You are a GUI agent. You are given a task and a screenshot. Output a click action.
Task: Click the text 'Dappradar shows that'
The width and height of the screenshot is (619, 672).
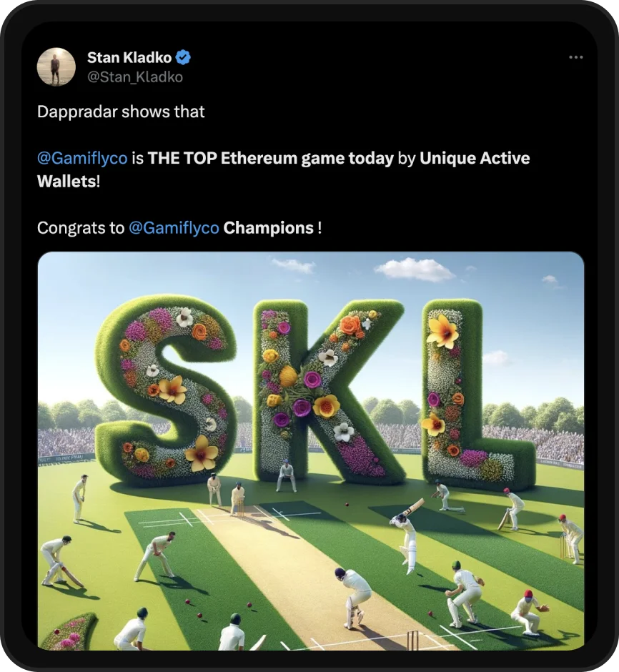pos(121,112)
